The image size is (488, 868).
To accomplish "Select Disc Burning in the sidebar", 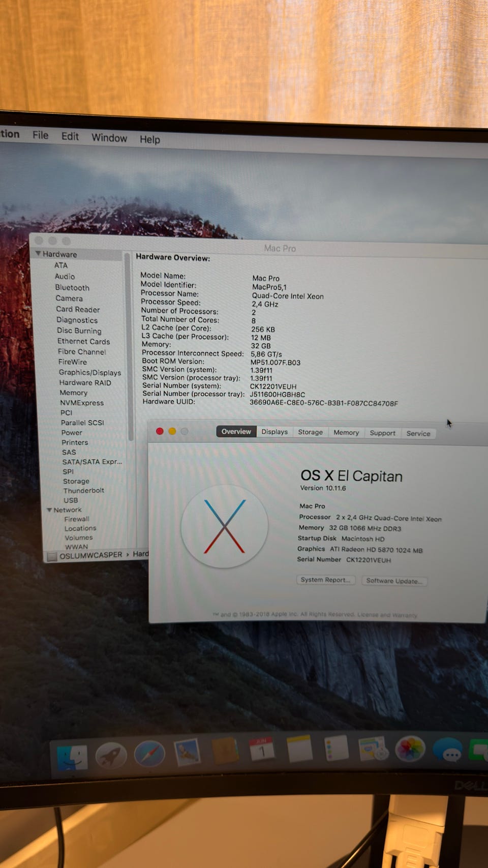I will pyautogui.click(x=79, y=331).
